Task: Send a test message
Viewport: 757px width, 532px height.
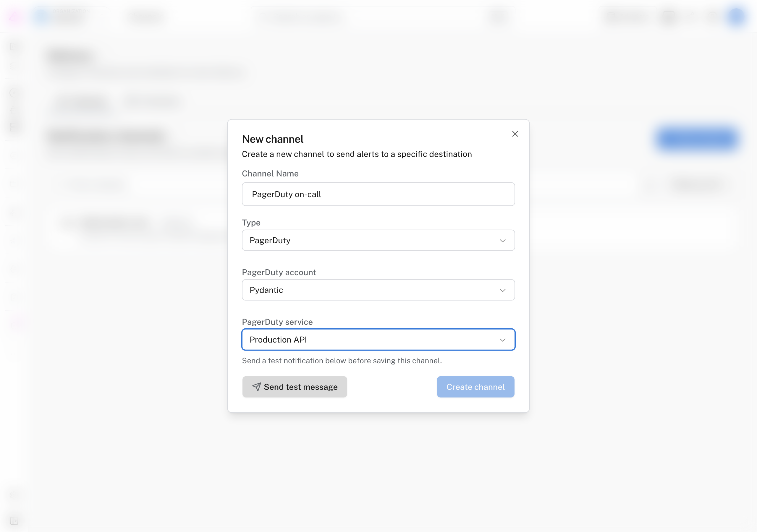Action: pyautogui.click(x=295, y=387)
